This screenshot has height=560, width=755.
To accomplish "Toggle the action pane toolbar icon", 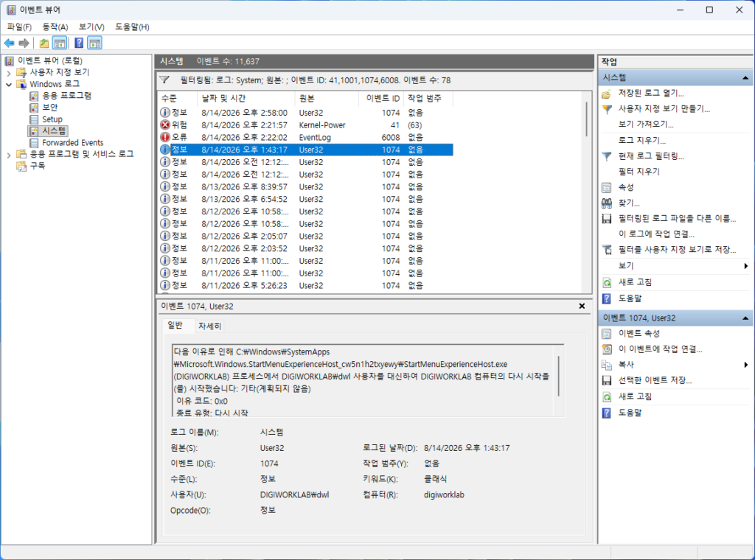I will pyautogui.click(x=95, y=43).
